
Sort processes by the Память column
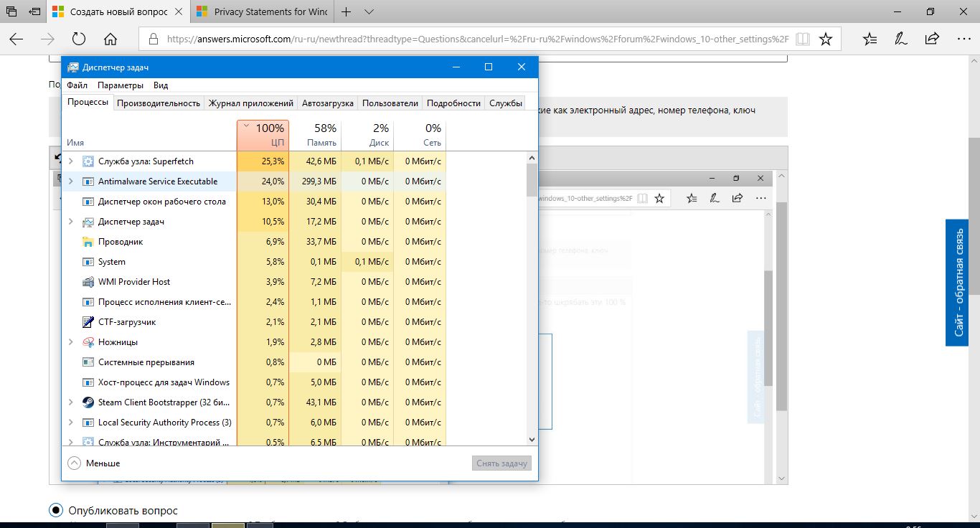point(315,135)
